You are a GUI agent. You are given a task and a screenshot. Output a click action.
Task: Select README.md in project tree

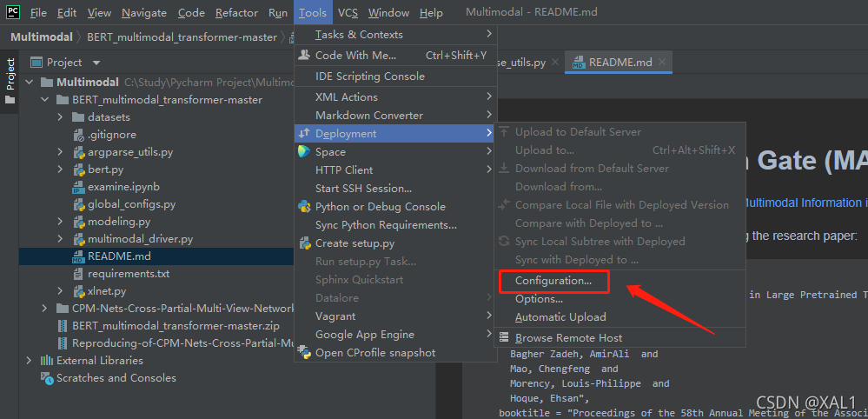156,256
